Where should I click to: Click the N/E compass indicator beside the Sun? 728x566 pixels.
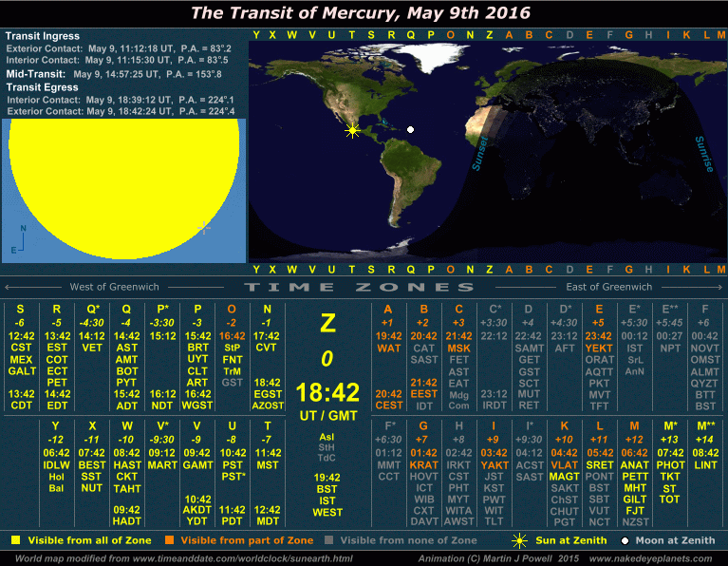pyautogui.click(x=22, y=242)
